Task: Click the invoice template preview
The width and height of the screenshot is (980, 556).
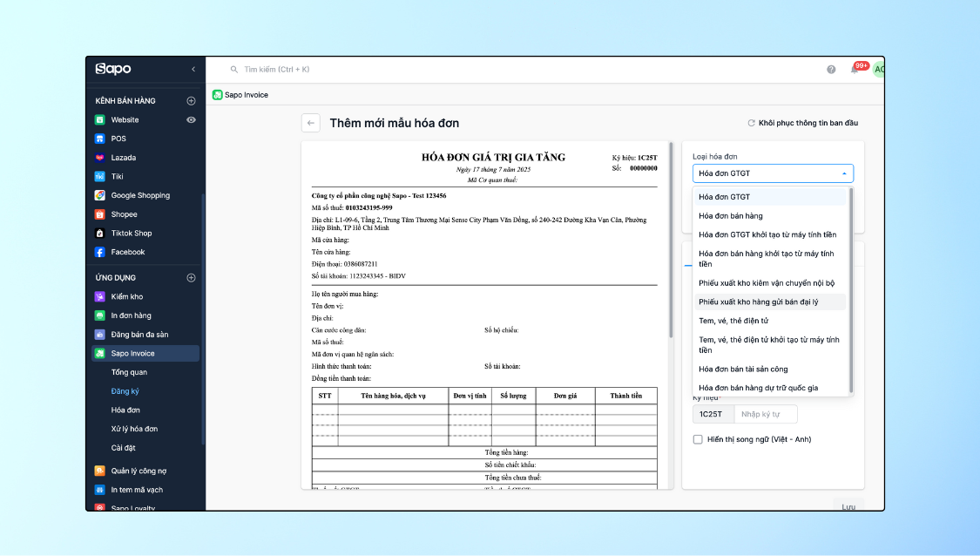Action: tap(484, 315)
